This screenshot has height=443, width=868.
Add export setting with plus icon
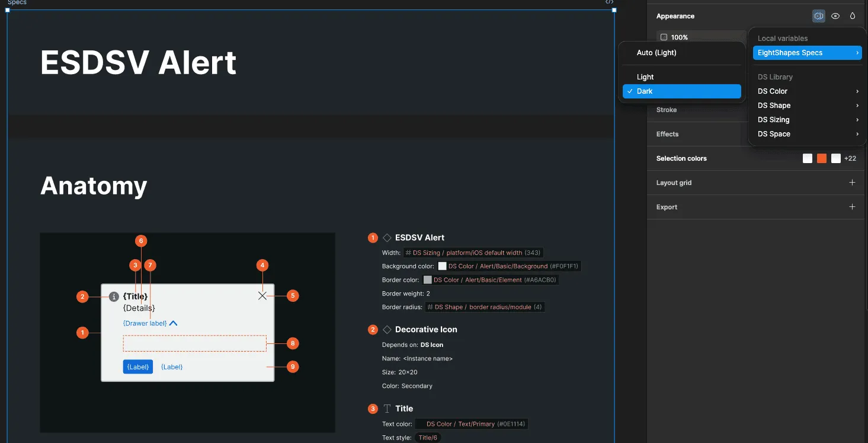coord(852,207)
